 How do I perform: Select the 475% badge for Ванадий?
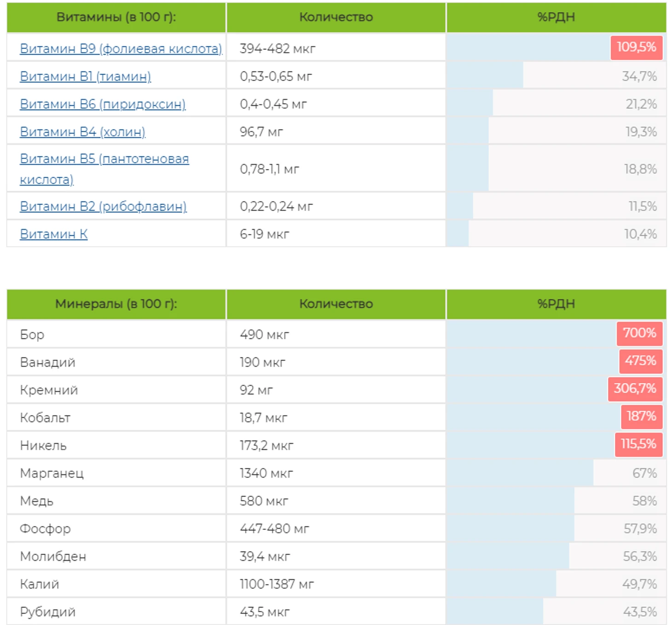pyautogui.click(x=641, y=361)
